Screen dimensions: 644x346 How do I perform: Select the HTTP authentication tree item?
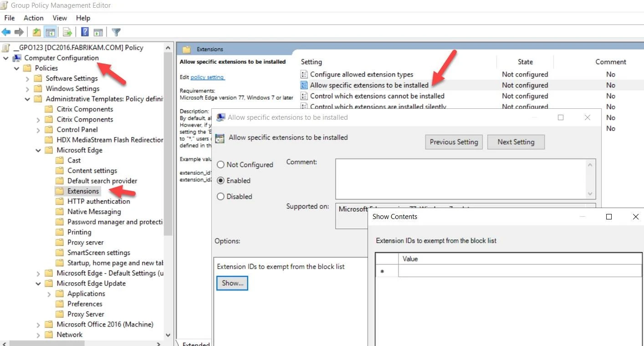coord(99,201)
